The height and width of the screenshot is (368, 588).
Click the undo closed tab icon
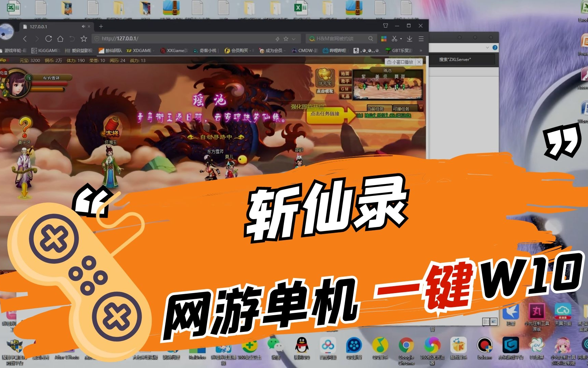click(72, 39)
